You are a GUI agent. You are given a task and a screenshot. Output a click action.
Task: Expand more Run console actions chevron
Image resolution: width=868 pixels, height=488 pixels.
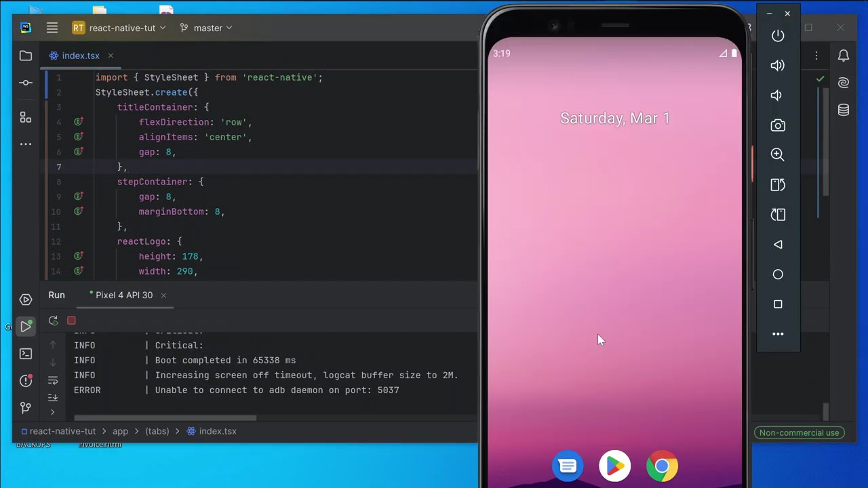tap(53, 411)
